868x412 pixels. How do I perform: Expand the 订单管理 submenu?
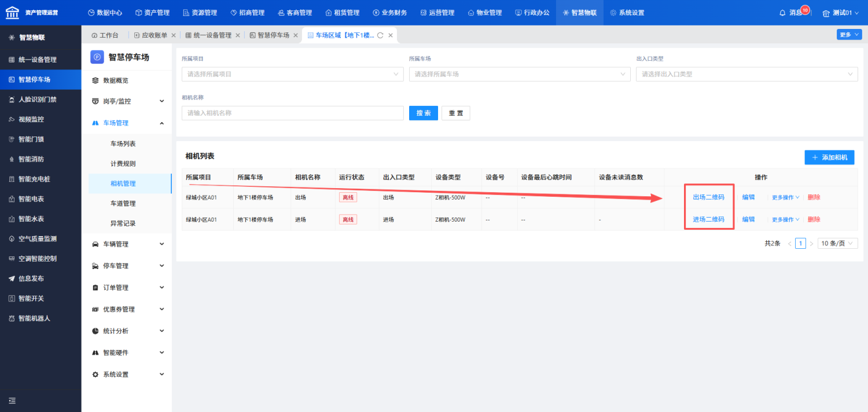(127, 288)
